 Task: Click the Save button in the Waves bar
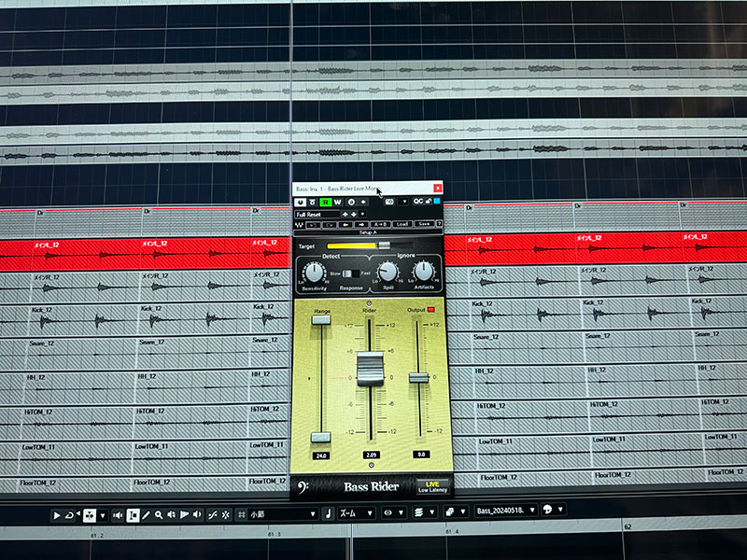click(x=424, y=224)
